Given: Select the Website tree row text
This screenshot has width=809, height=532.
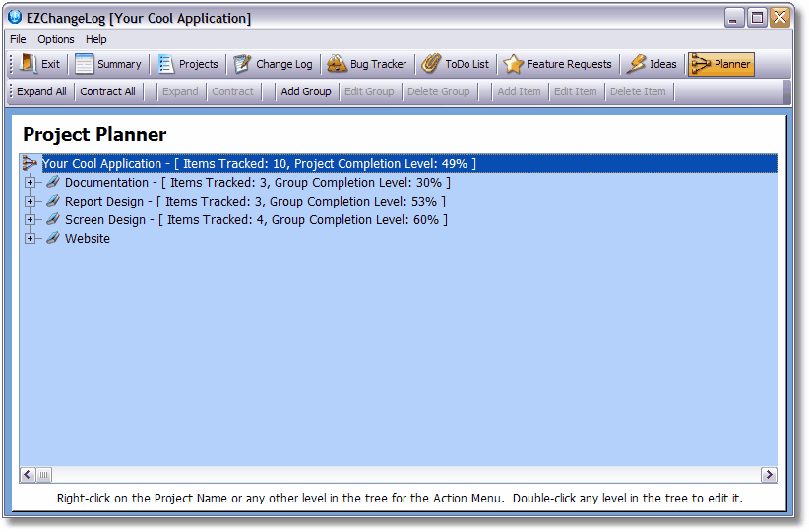Looking at the screenshot, I should tap(88, 238).
